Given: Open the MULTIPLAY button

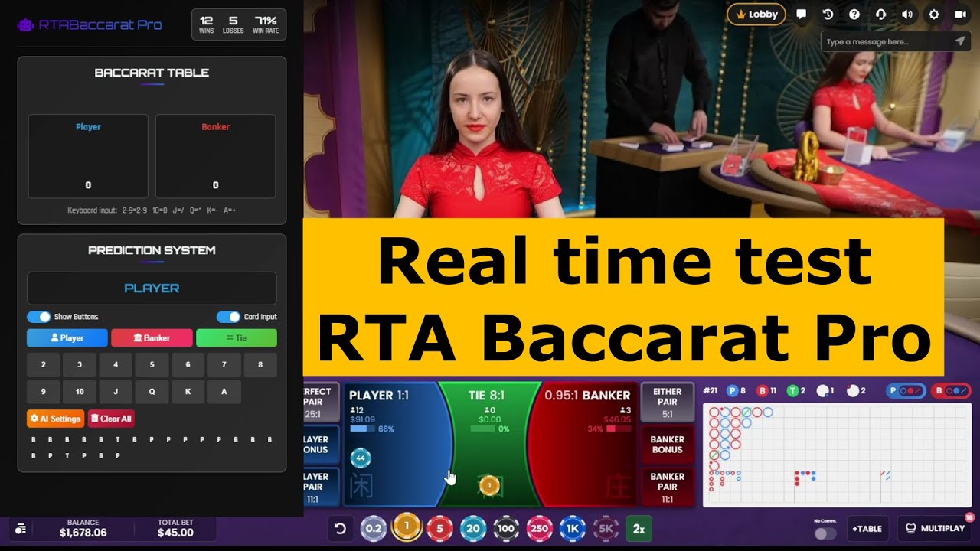Looking at the screenshot, I should tap(934, 528).
